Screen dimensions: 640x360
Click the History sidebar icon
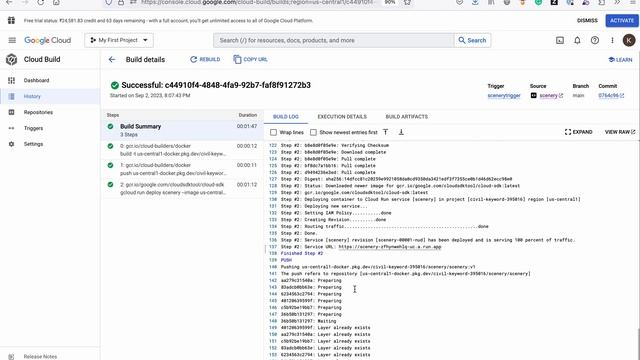[x=11, y=96]
